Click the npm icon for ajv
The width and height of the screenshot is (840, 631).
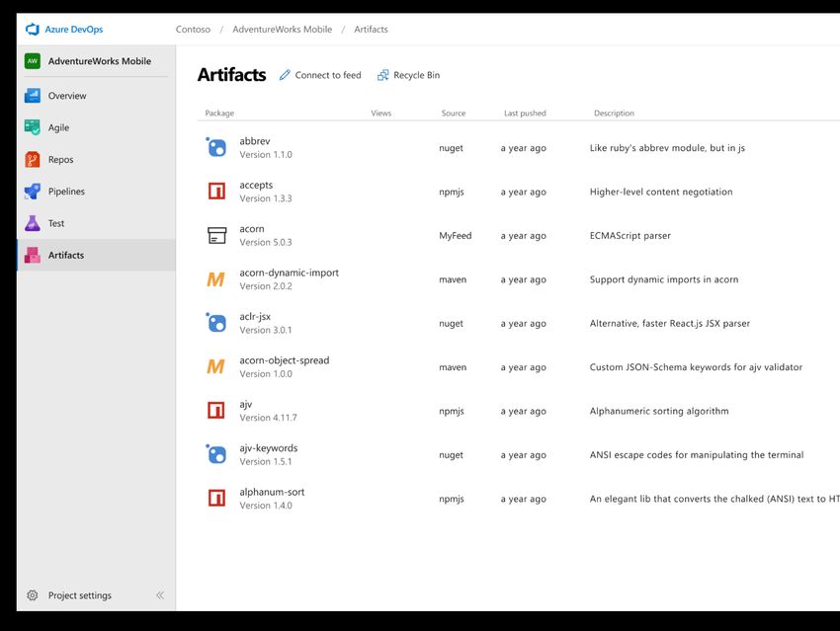[x=216, y=411]
